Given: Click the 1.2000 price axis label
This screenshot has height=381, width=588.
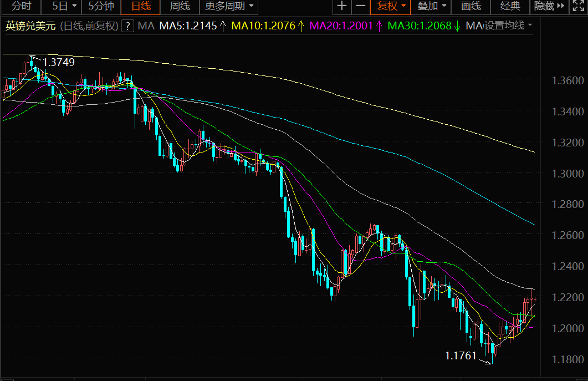Looking at the screenshot, I should point(567,328).
